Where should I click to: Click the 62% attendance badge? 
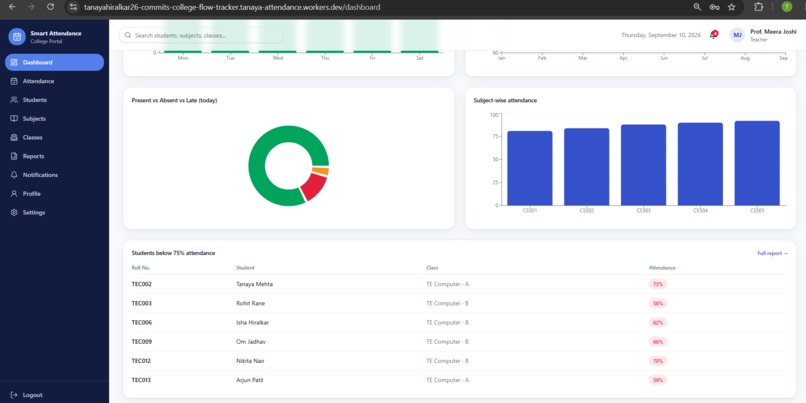click(658, 323)
